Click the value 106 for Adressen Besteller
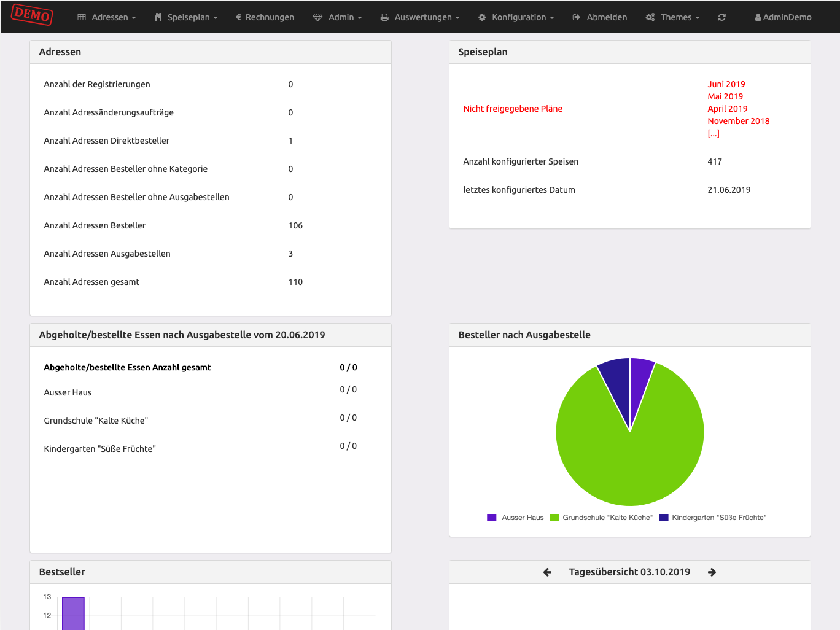 [295, 225]
